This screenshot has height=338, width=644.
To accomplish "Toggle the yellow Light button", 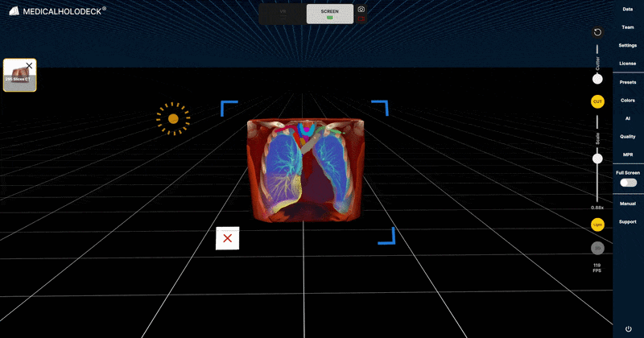I will point(597,225).
